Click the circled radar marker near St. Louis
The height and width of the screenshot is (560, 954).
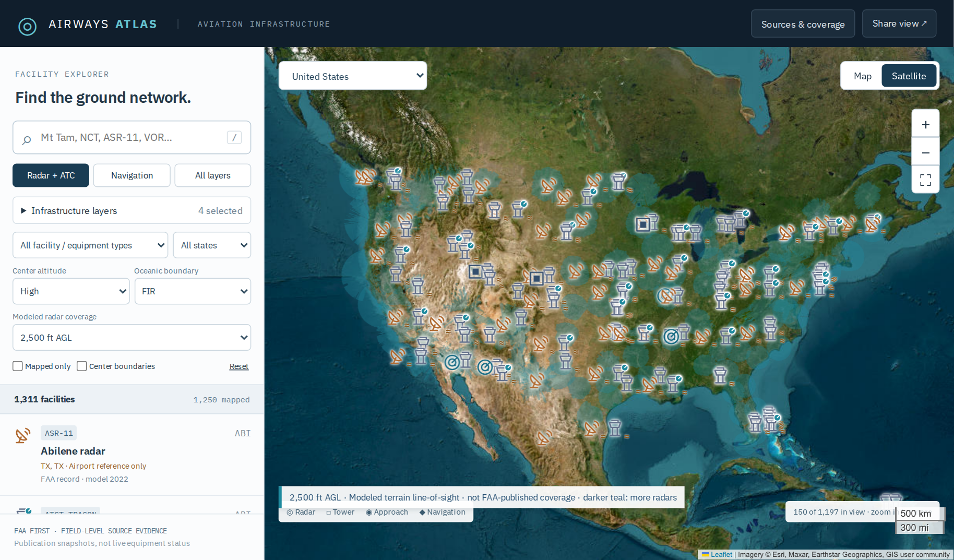[665, 296]
